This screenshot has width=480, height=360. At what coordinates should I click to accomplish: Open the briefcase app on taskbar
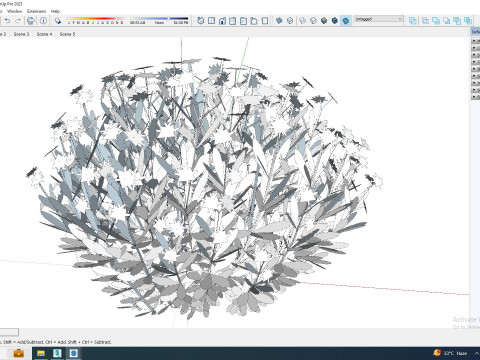click(18, 353)
